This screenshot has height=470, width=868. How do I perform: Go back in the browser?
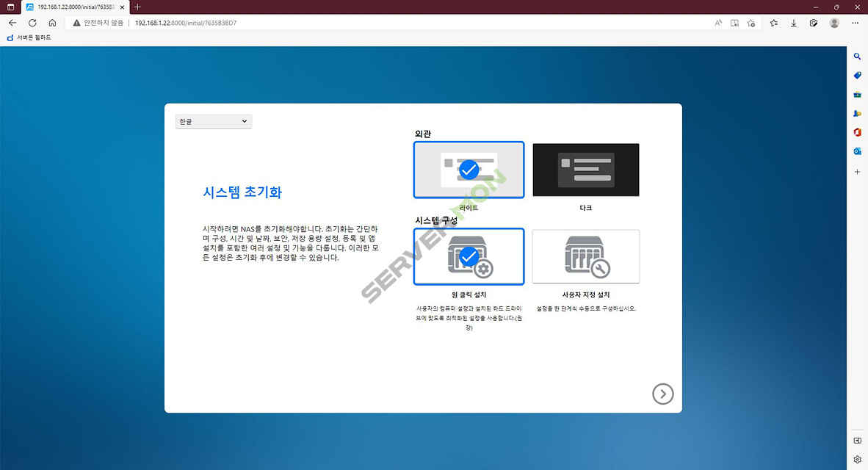pos(12,23)
